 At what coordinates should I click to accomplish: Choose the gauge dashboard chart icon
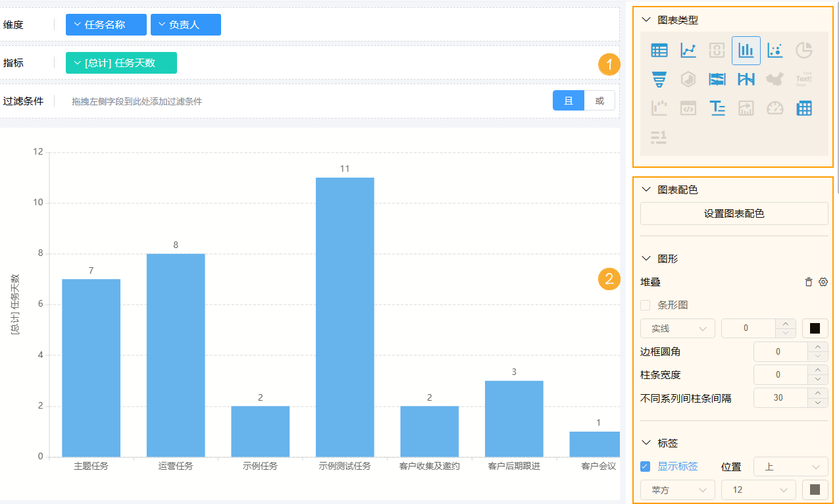775,108
